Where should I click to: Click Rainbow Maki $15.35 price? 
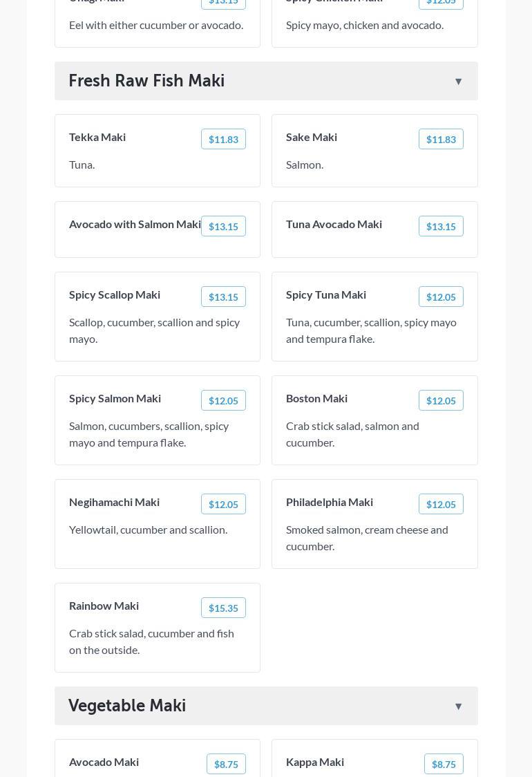click(x=223, y=608)
